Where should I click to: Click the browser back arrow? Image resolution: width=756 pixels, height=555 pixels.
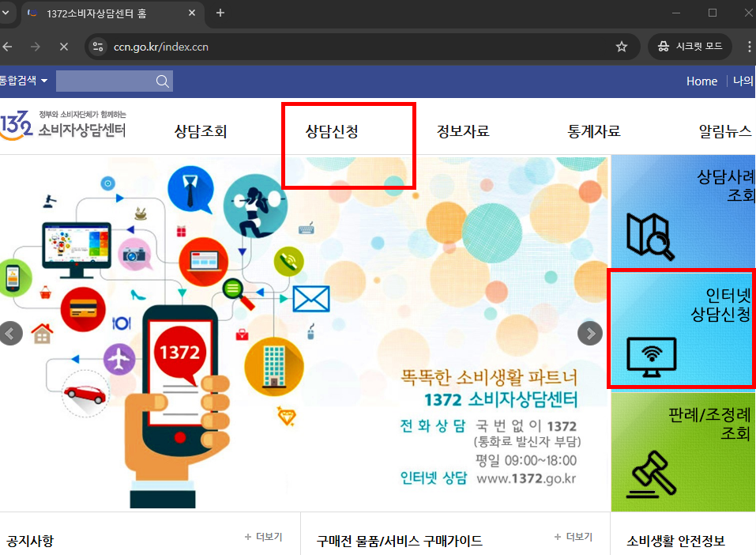tap(7, 47)
